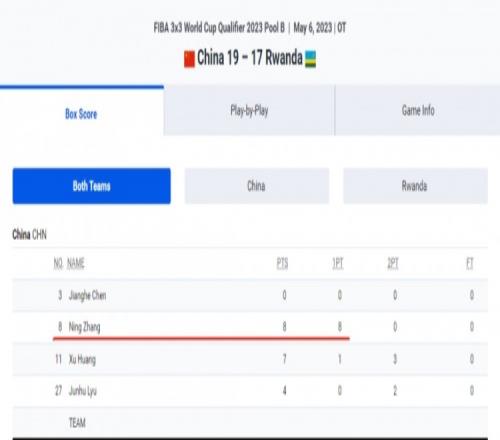Sort by 2PT column header
The width and height of the screenshot is (500, 440).
click(x=393, y=264)
